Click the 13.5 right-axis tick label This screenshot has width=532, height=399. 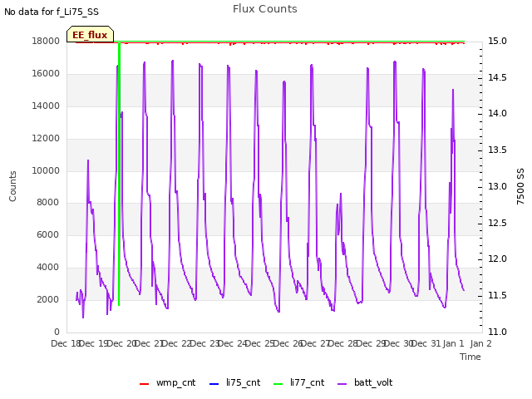[x=497, y=150]
